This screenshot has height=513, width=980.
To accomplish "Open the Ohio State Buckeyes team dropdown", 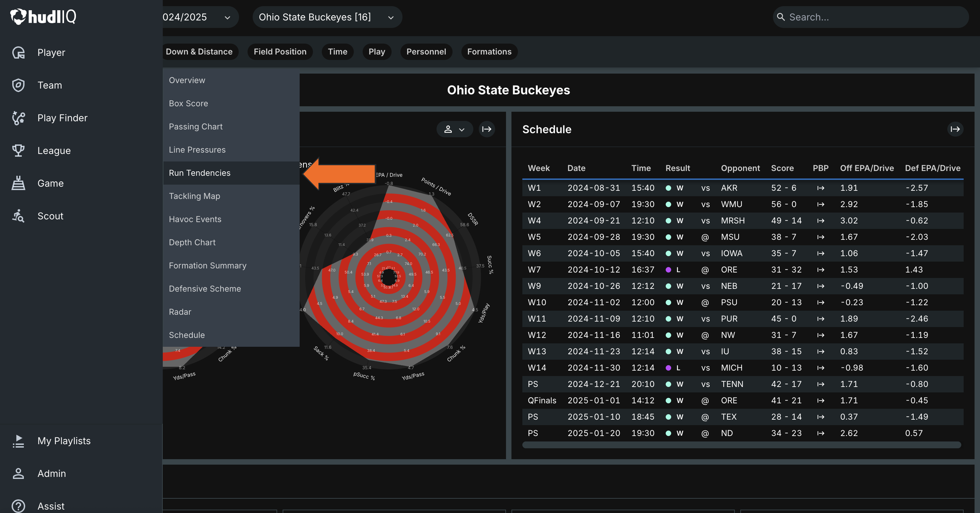I will (327, 17).
